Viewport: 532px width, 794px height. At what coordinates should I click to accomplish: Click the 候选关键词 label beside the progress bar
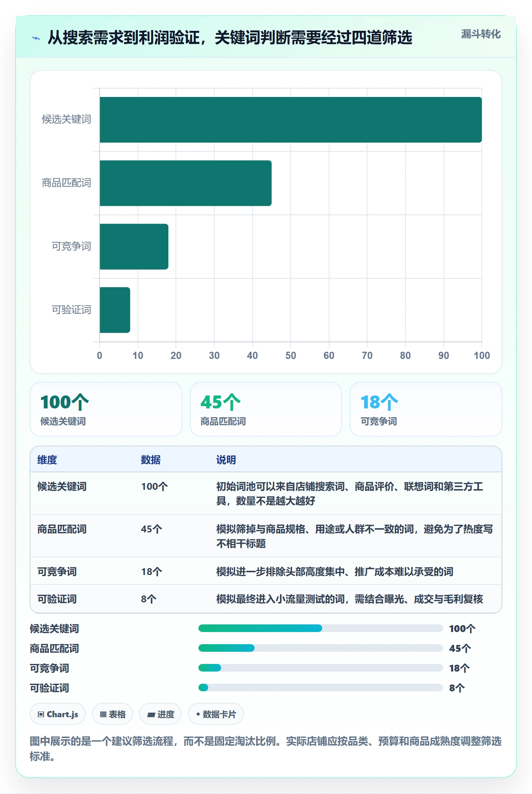pyautogui.click(x=54, y=629)
